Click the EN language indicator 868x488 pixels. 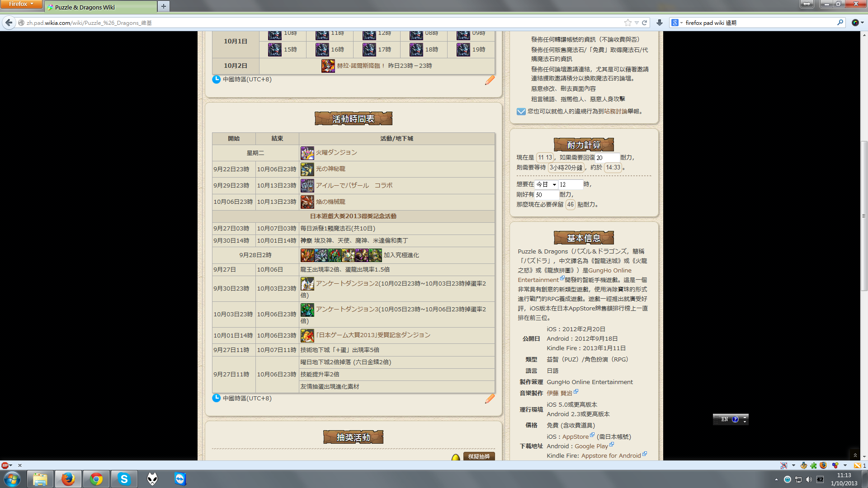(725, 419)
